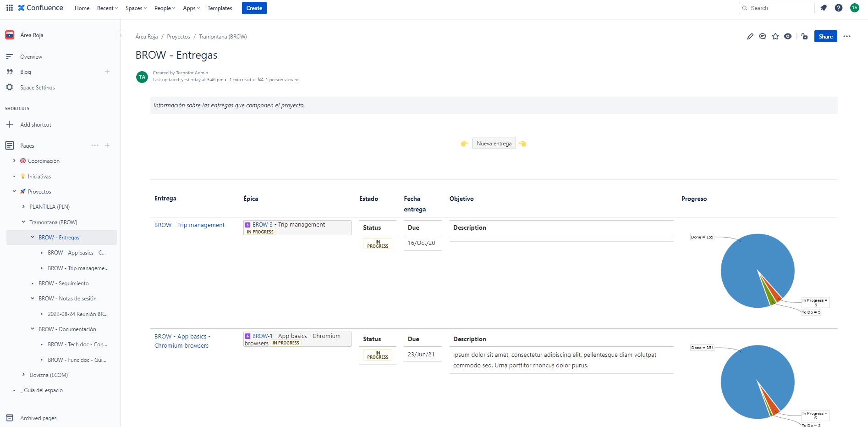Open the help question mark icon

point(839,8)
